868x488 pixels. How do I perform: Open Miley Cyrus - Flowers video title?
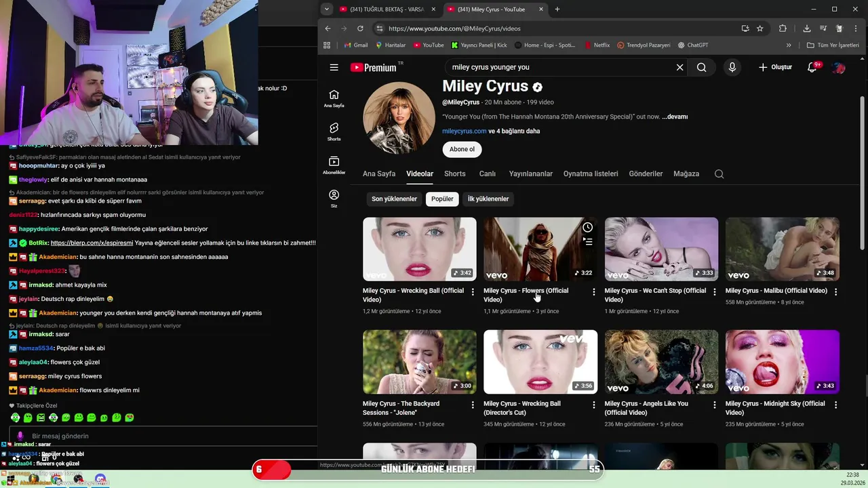(526, 295)
